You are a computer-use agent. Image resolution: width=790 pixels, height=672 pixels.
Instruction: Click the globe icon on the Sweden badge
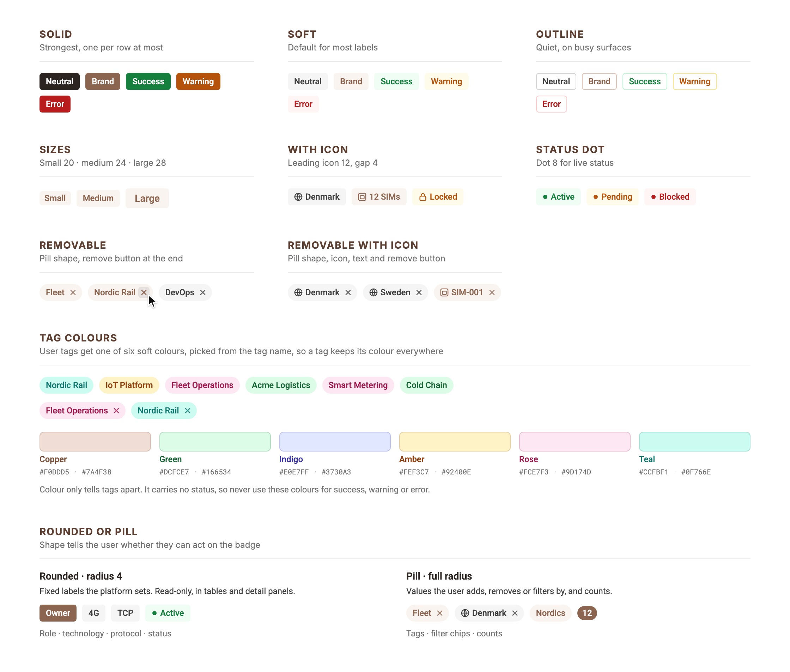pos(373,292)
